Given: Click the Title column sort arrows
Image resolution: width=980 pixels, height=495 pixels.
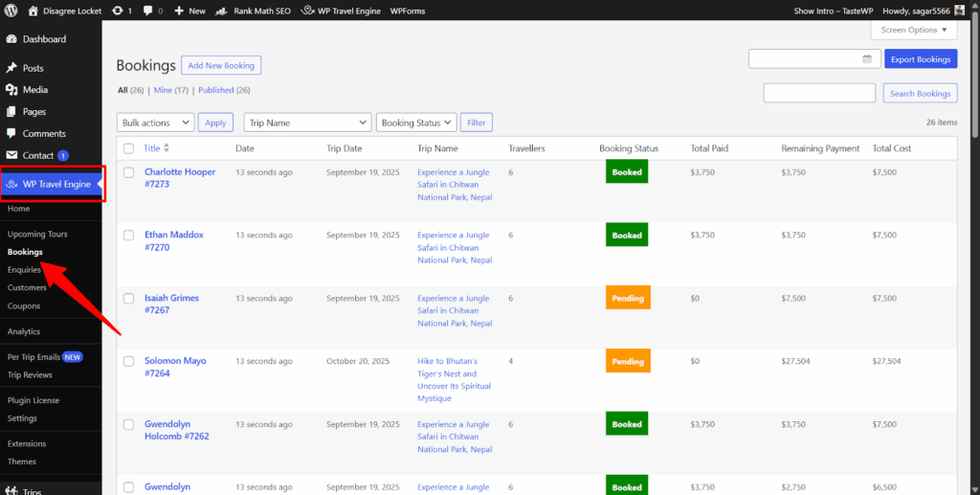Looking at the screenshot, I should 167,148.
